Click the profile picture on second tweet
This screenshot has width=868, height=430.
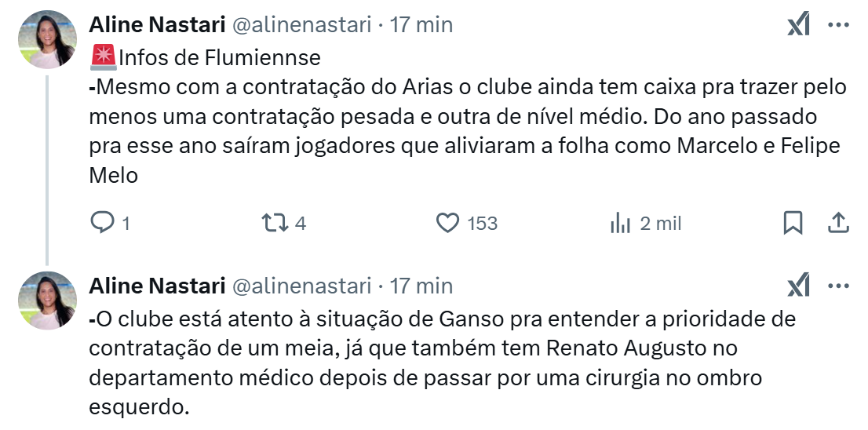click(x=46, y=300)
